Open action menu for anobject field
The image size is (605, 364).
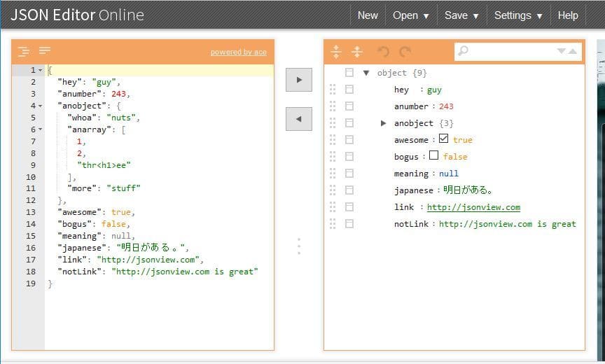point(349,123)
